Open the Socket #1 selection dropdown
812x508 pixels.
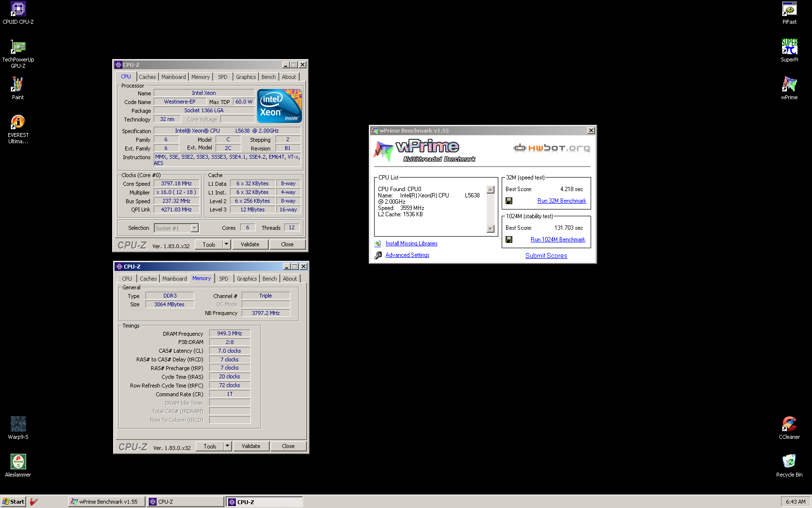point(194,228)
